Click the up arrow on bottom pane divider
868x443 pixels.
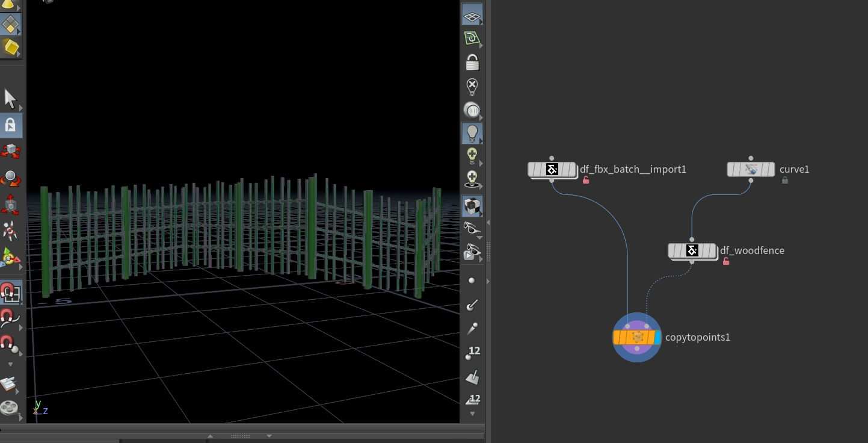[210, 436]
